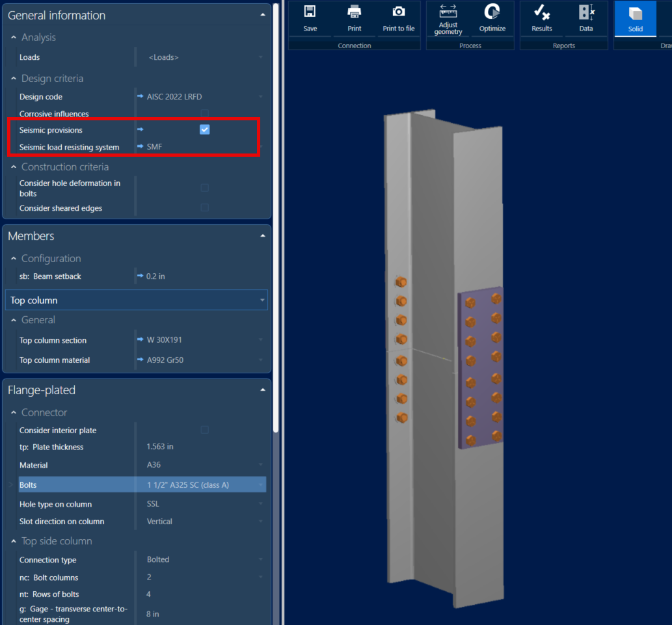Switch to Solid drawing view
The width and height of the screenshot is (672, 625).
(636, 18)
